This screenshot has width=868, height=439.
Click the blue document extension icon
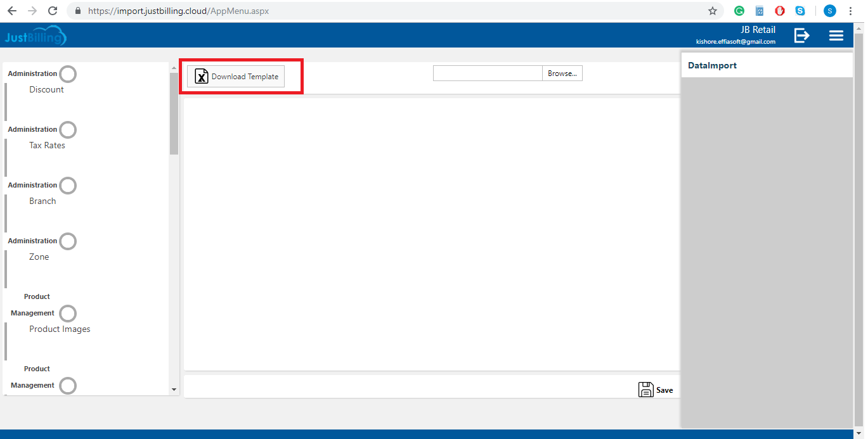760,11
